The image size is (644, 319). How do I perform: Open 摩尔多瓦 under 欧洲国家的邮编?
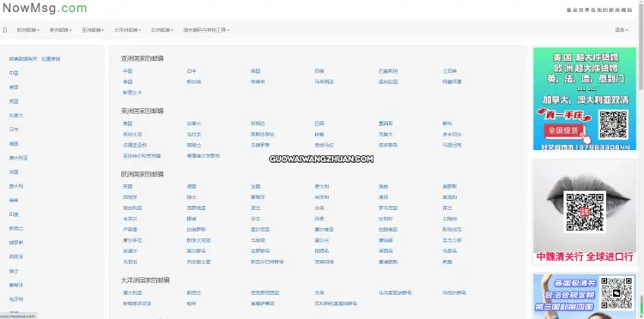(132, 240)
